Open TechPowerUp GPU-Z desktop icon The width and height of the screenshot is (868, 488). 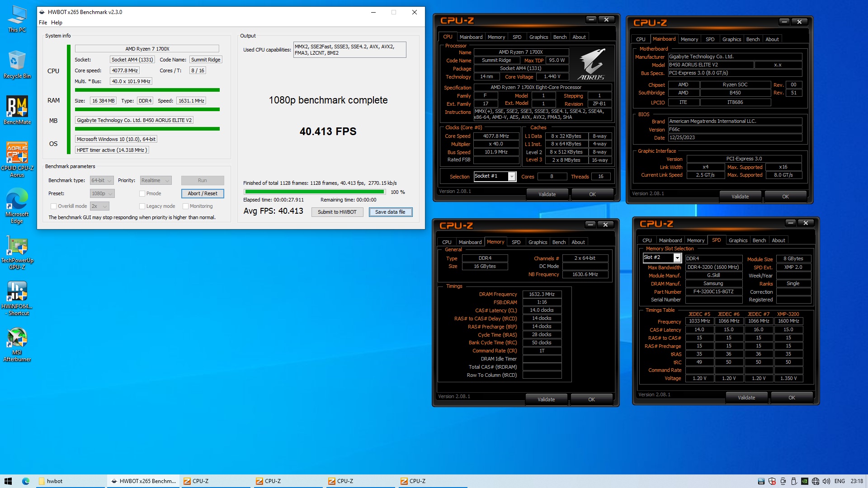point(17,252)
